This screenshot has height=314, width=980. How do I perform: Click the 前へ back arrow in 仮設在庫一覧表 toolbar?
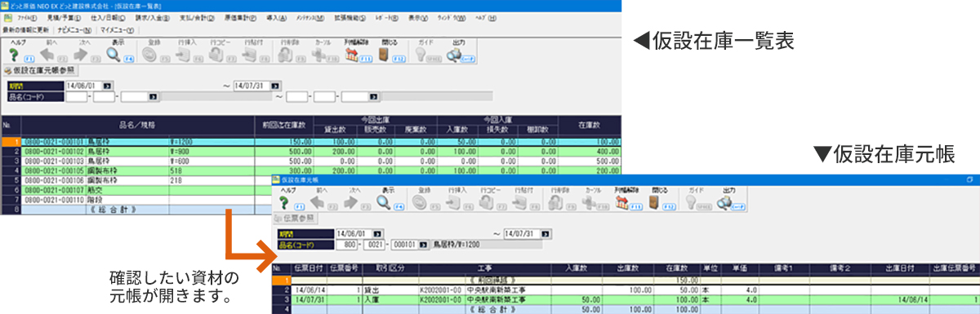(47, 54)
